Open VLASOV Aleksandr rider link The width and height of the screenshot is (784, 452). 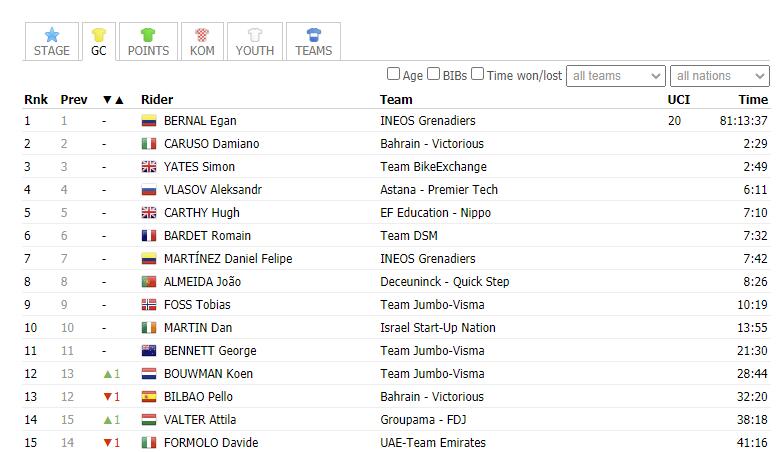click(x=212, y=190)
